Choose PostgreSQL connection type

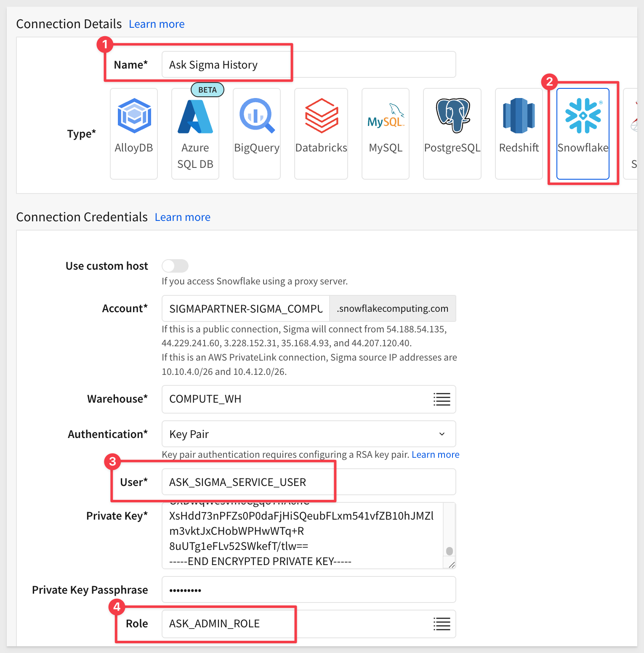452,134
